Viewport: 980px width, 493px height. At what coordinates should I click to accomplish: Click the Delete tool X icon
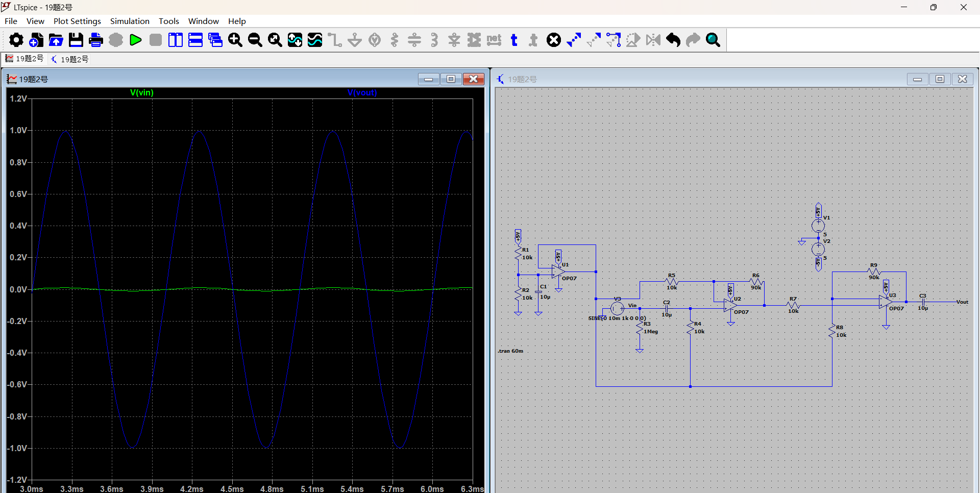554,40
